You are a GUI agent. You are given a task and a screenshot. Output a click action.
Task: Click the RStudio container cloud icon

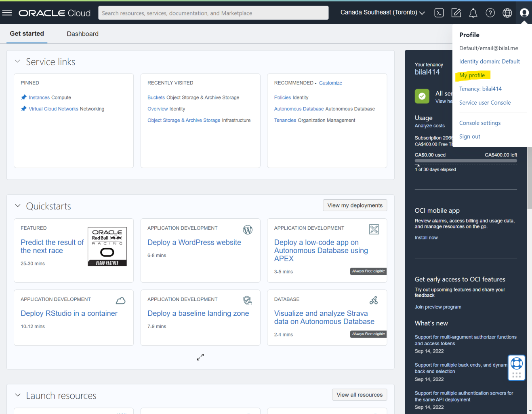pos(121,300)
